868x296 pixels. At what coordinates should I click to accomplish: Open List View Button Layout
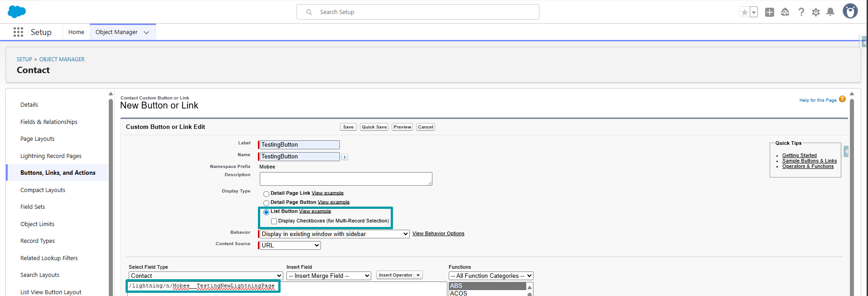(51, 292)
